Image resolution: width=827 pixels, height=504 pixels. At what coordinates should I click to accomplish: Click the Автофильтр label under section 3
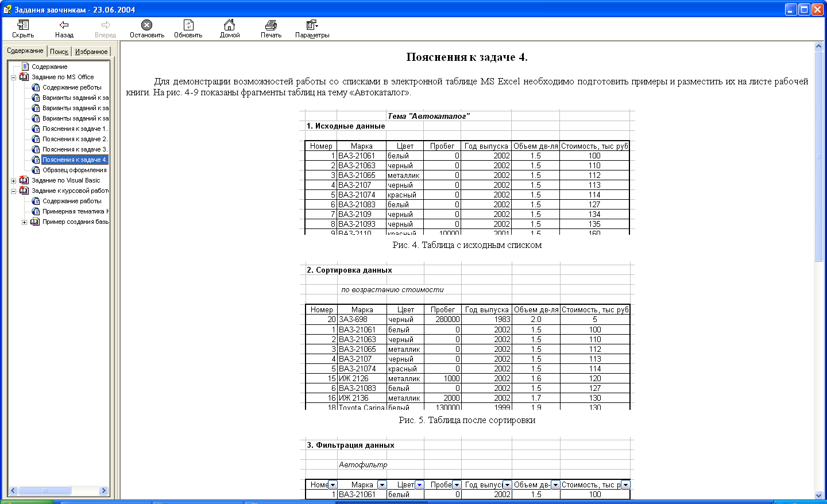[x=363, y=464]
